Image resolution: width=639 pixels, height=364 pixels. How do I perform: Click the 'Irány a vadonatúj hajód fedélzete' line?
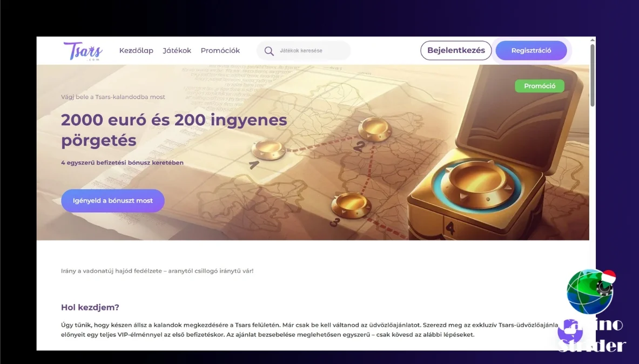pyautogui.click(x=157, y=271)
